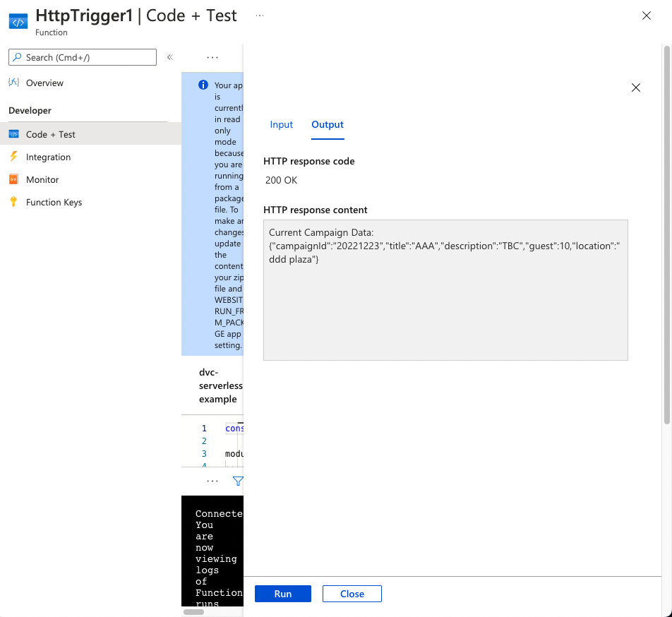
Task: Click the Integration lightning bolt icon
Action: (x=13, y=157)
